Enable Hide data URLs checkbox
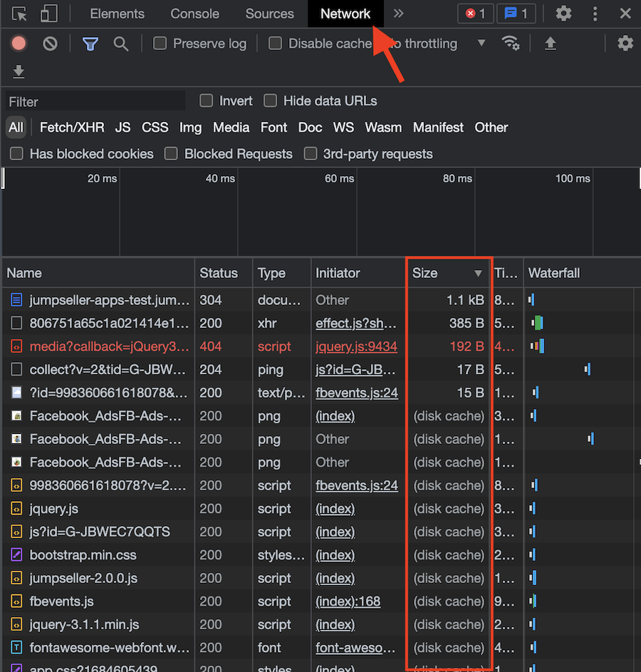 click(271, 100)
